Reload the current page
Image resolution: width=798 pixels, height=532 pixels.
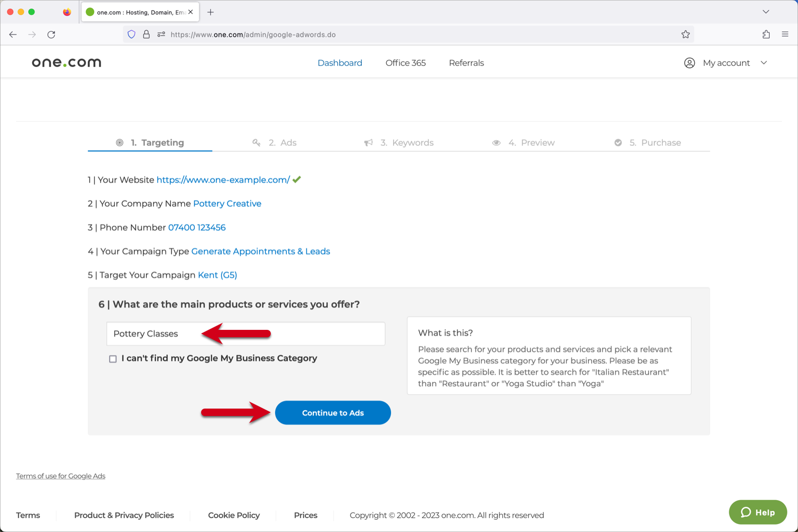pyautogui.click(x=51, y=34)
